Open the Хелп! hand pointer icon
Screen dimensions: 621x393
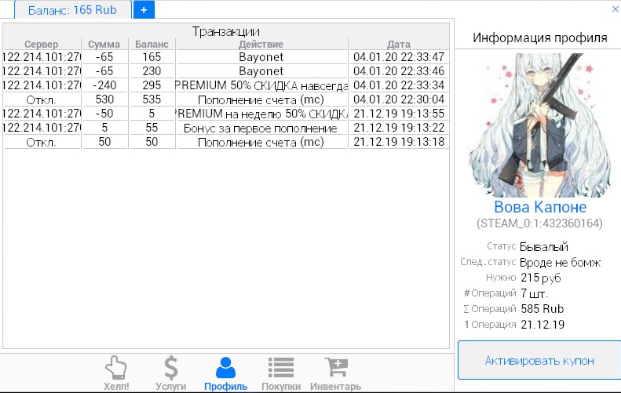coord(116,368)
